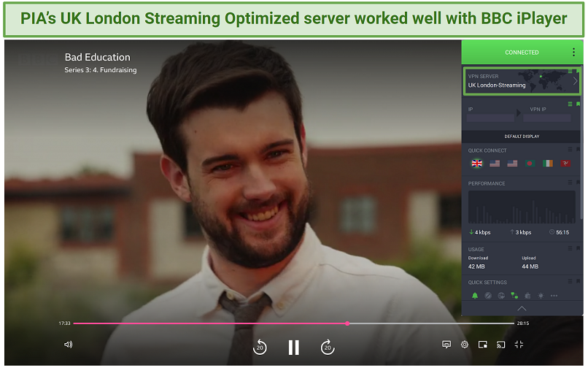Toggle bookmark on Quick Connect tile
This screenshot has width=588, height=368.
pyautogui.click(x=578, y=150)
